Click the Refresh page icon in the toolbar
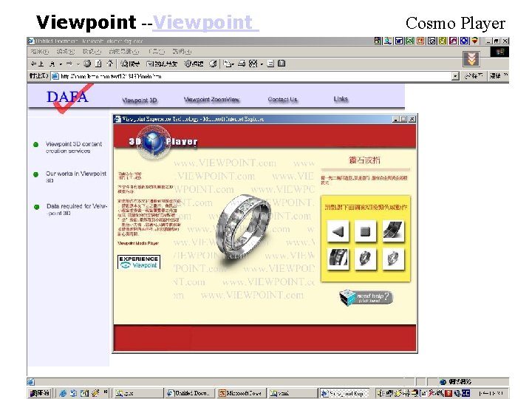532x399 pixels. (99, 64)
